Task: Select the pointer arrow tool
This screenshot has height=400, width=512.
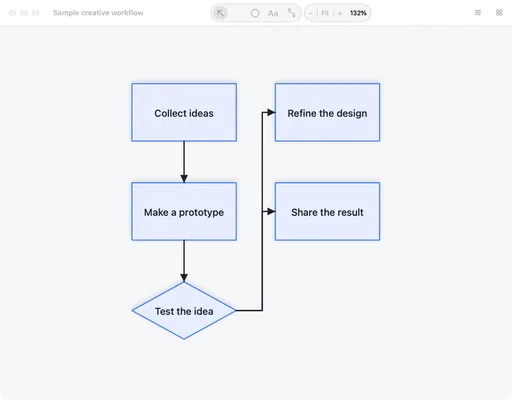Action: pyautogui.click(x=220, y=13)
